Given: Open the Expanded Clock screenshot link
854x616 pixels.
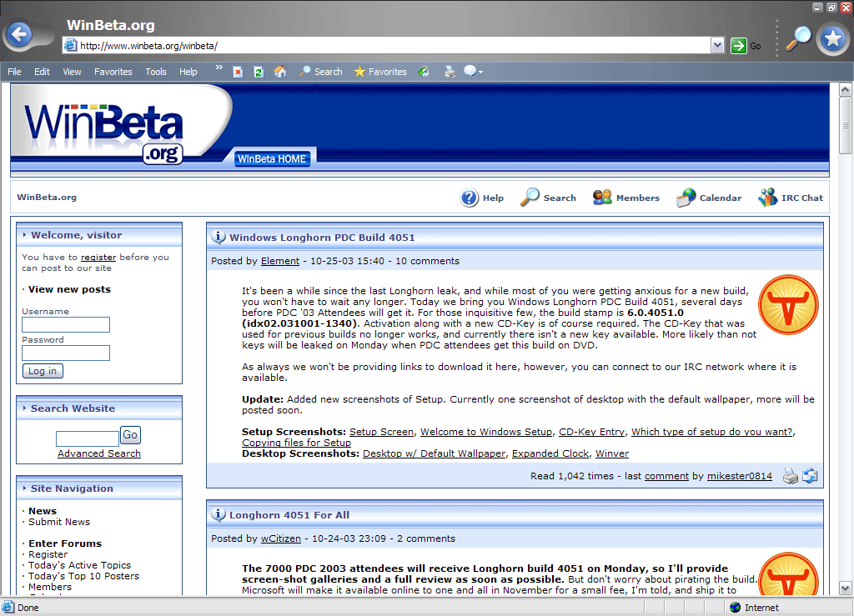Looking at the screenshot, I should click(x=550, y=453).
